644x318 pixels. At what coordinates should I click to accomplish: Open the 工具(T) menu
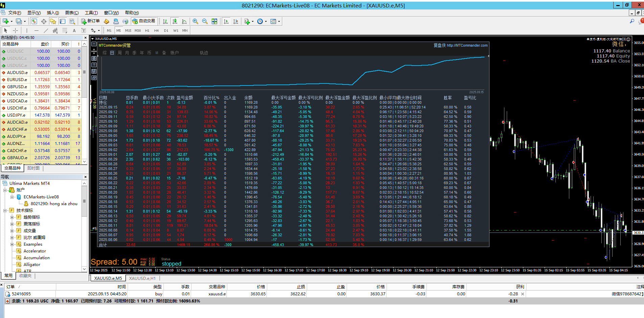(x=91, y=13)
